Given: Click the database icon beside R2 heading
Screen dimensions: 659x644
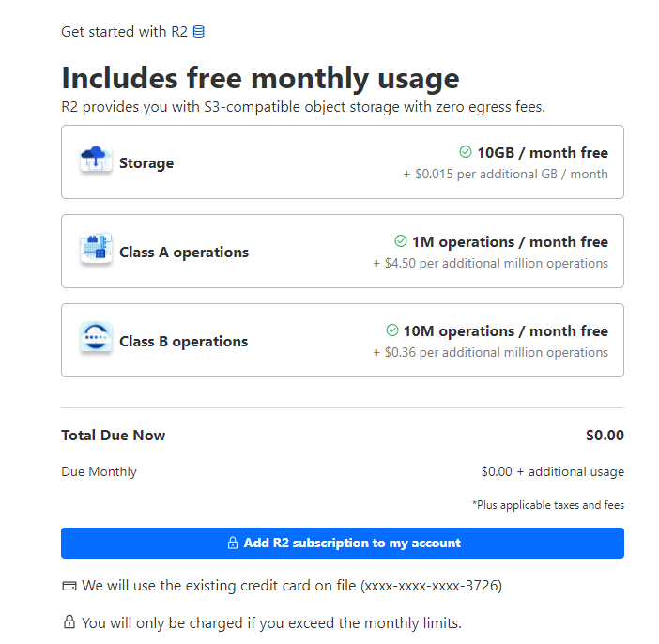Looking at the screenshot, I should coord(199,32).
